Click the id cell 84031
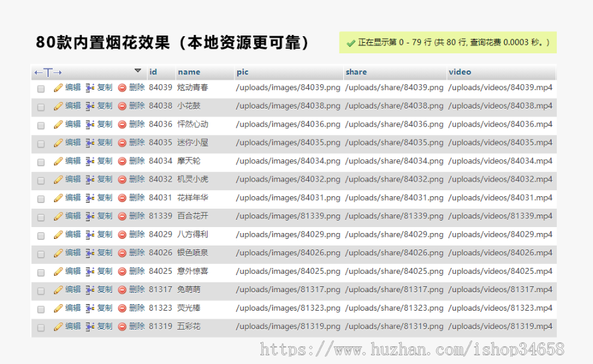The image size is (593, 364). (x=160, y=197)
